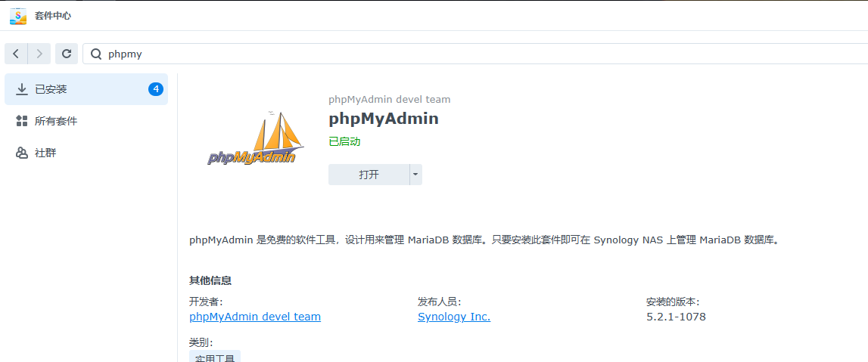Click the download icon beside 已安装
The height and width of the screenshot is (362, 868).
pyautogui.click(x=22, y=89)
